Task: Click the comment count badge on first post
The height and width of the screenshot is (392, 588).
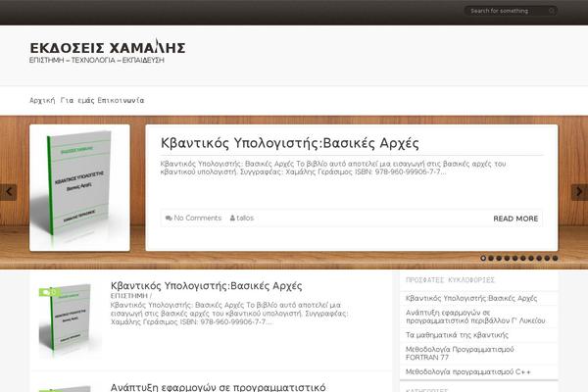Action: (x=49, y=292)
